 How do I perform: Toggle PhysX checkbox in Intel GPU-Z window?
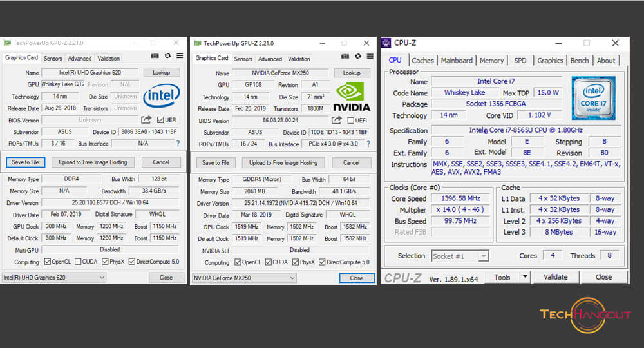click(105, 261)
